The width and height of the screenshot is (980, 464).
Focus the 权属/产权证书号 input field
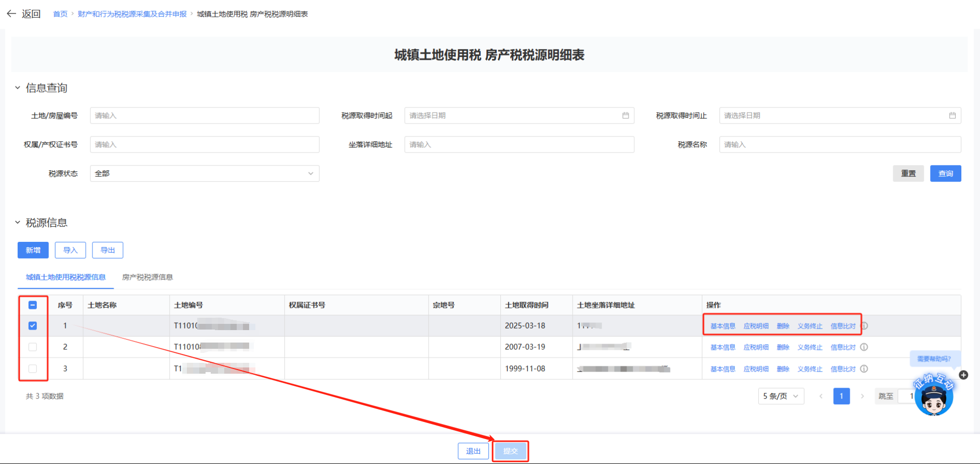[205, 144]
